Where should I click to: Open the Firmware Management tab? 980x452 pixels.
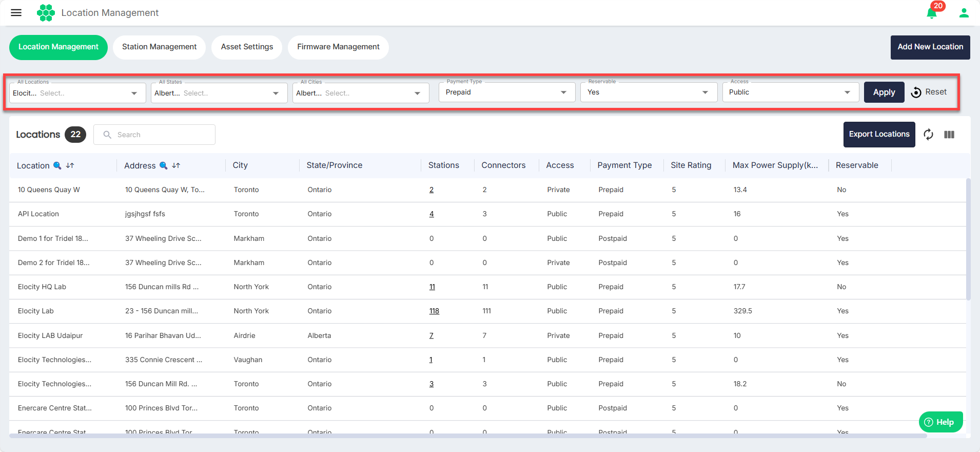(x=338, y=47)
